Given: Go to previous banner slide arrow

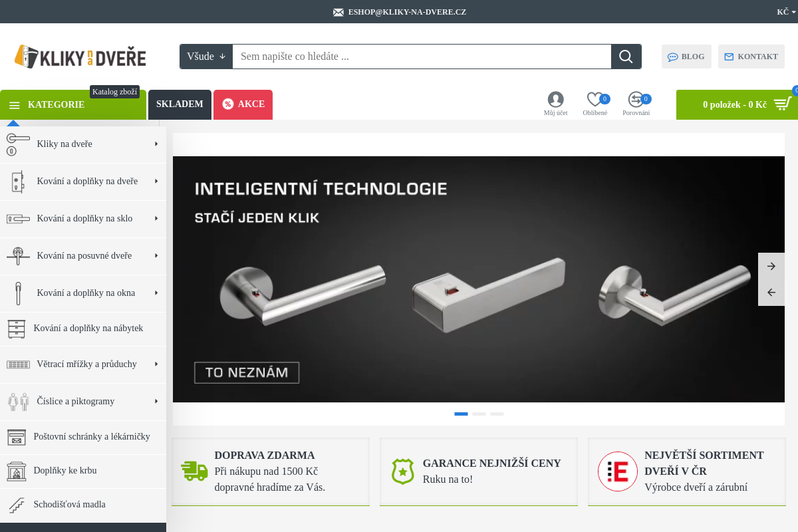Looking at the screenshot, I should pyautogui.click(x=771, y=293).
